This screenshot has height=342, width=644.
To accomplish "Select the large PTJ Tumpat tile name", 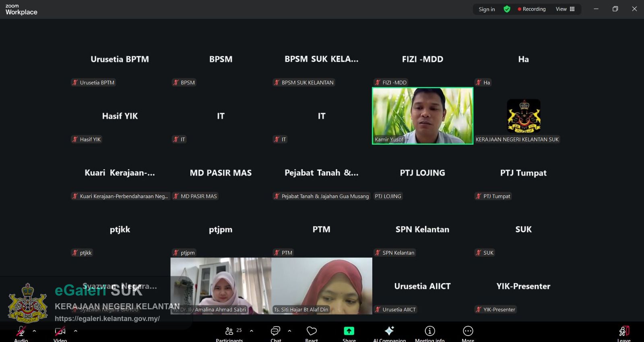I will click(x=523, y=173).
